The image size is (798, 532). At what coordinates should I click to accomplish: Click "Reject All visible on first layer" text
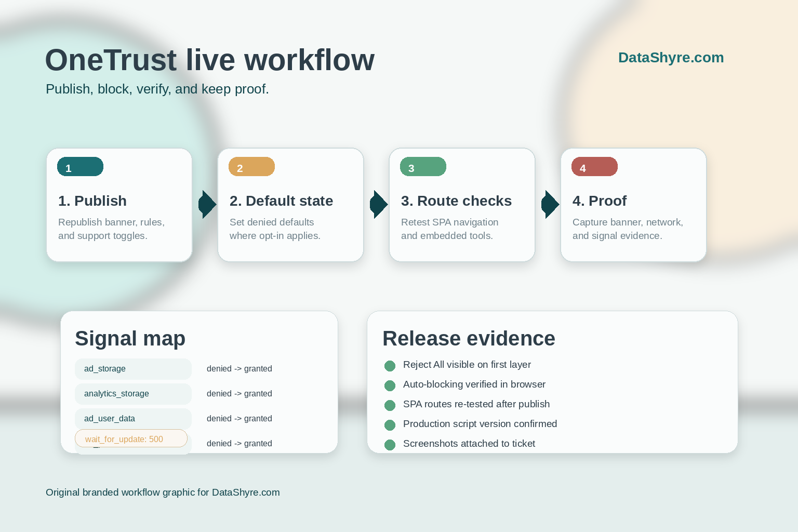[x=467, y=365]
